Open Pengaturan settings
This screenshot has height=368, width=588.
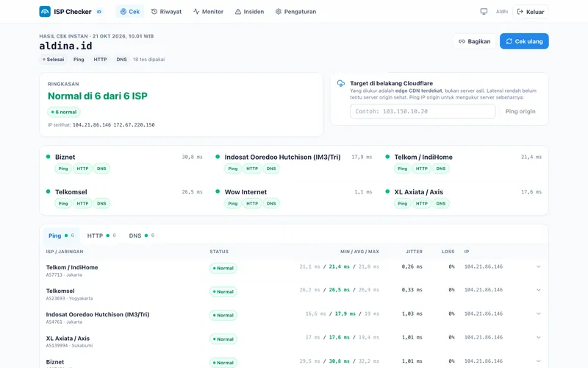click(x=295, y=12)
